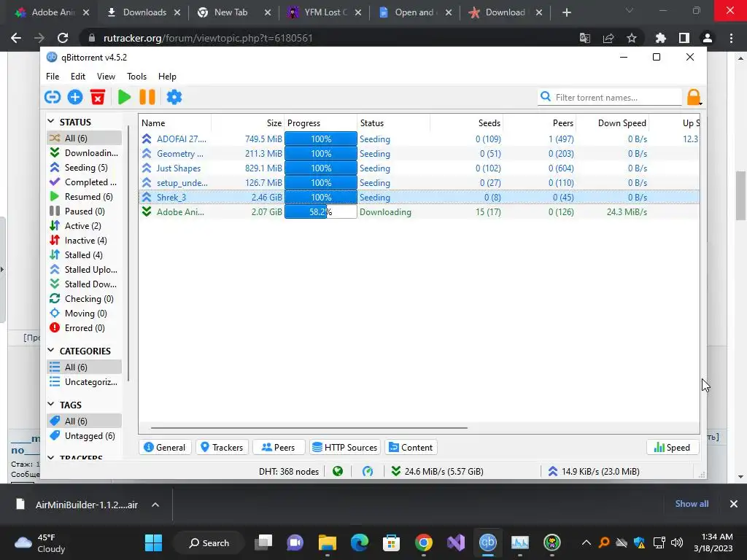Viewport: 747px width, 560px height.
Task: Select the Stalled Downloading status filter
Action: (84, 284)
